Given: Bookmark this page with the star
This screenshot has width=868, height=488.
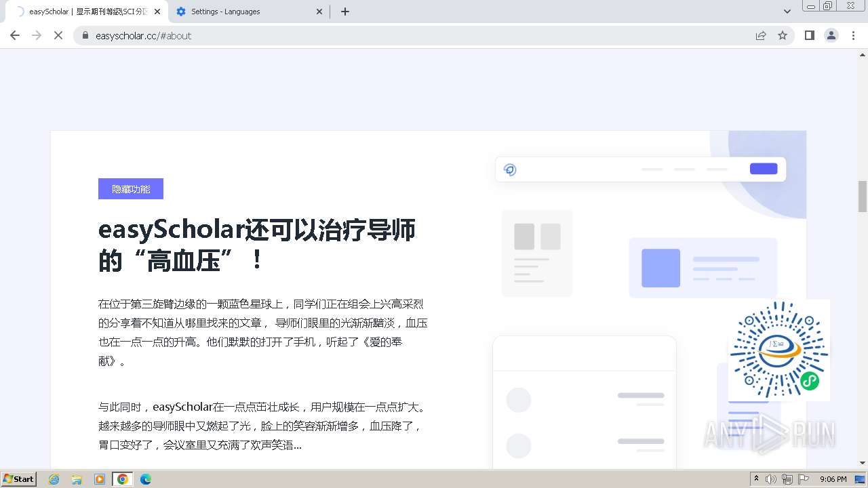Looking at the screenshot, I should pos(783,35).
